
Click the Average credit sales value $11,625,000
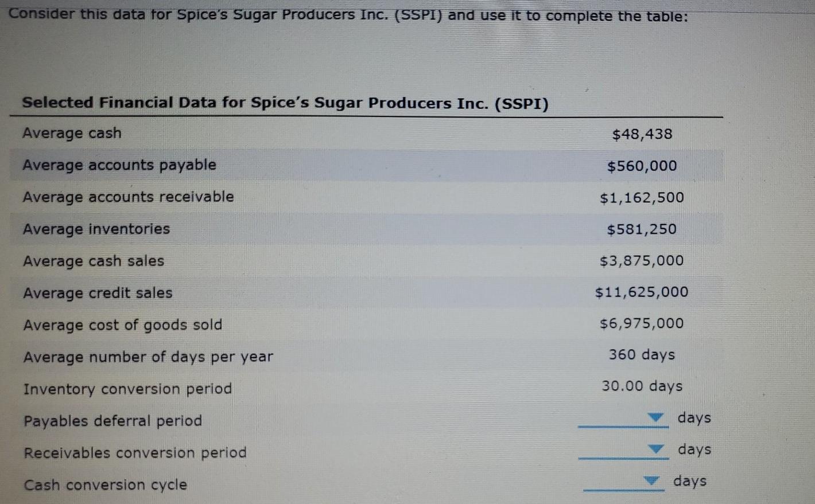coord(641,292)
